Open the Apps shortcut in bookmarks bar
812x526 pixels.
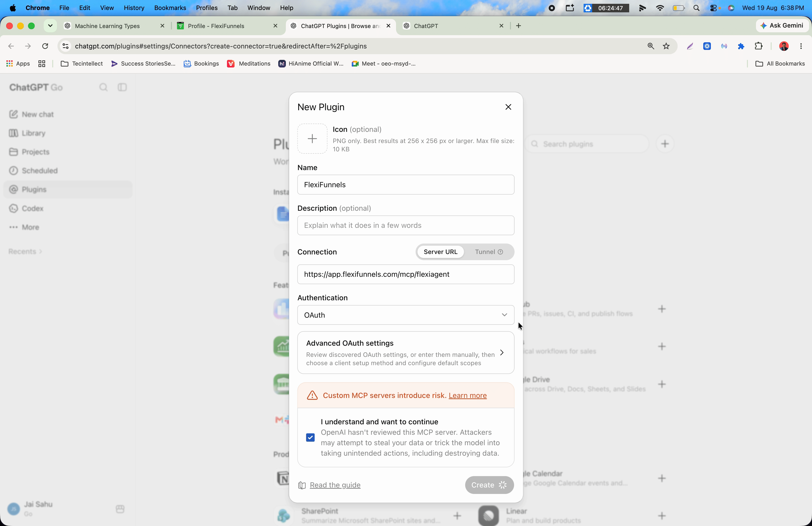pos(18,63)
